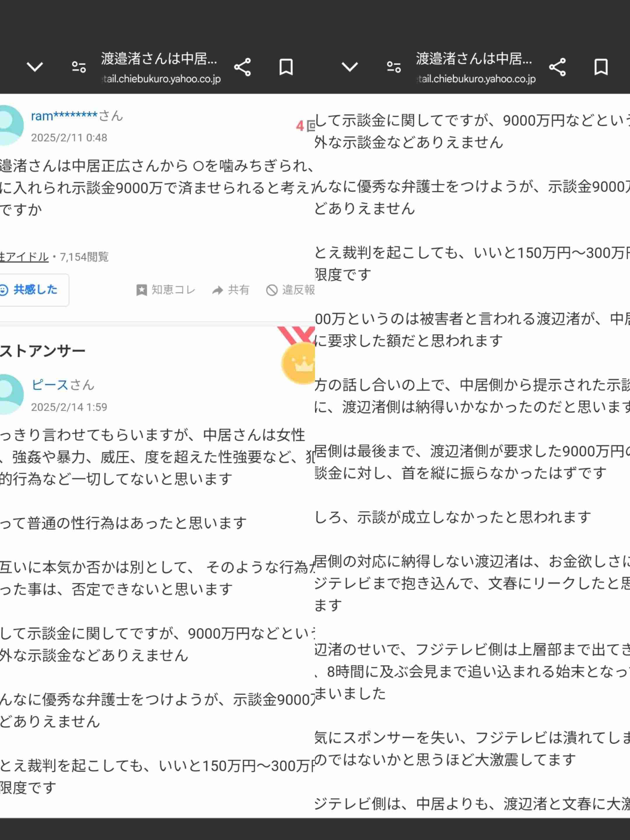Collapse right browser tab with down chevron

click(350, 67)
